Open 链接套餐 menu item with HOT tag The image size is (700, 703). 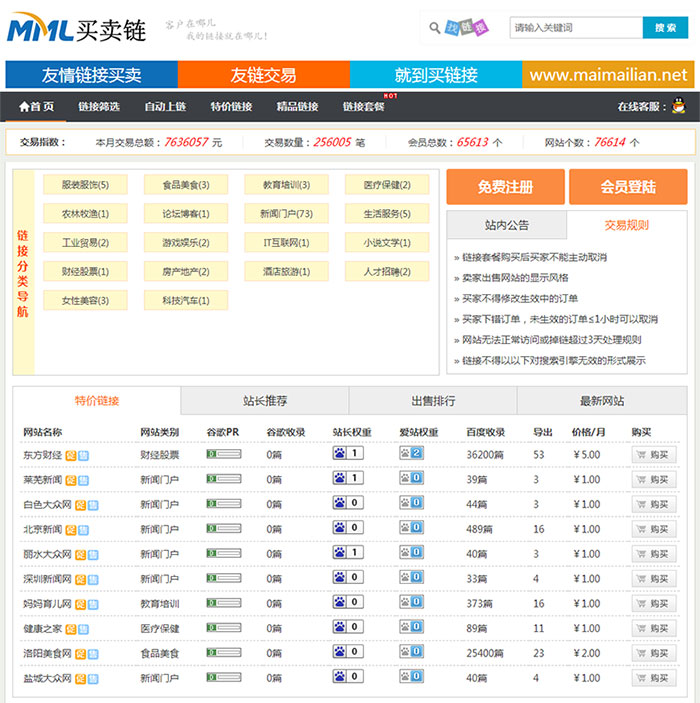coord(363,107)
